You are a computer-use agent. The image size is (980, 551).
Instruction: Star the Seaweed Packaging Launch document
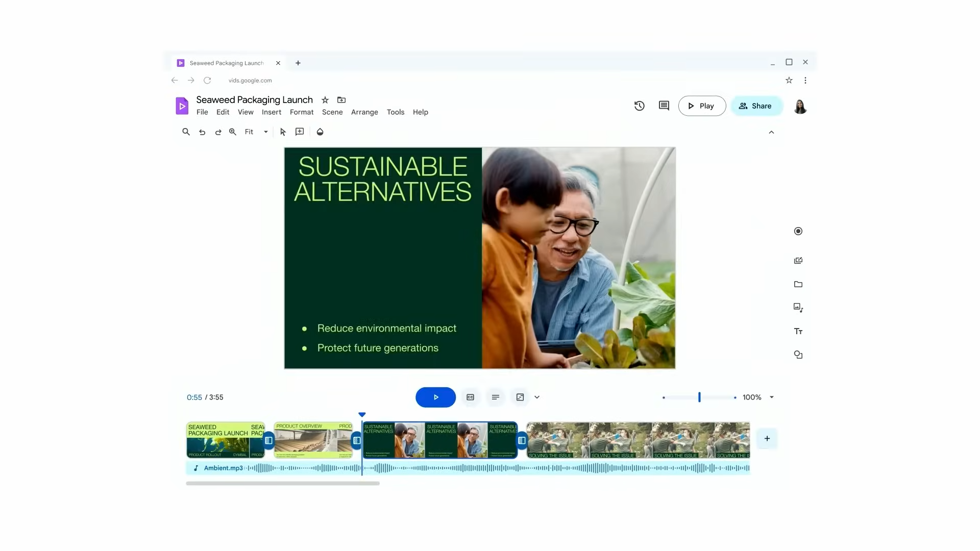(x=325, y=100)
